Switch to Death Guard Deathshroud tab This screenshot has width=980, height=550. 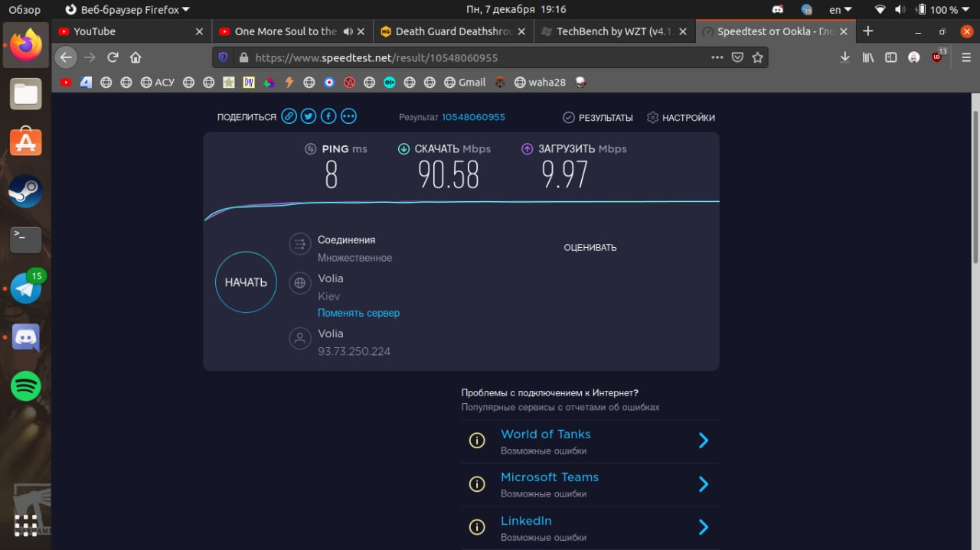coord(455,31)
